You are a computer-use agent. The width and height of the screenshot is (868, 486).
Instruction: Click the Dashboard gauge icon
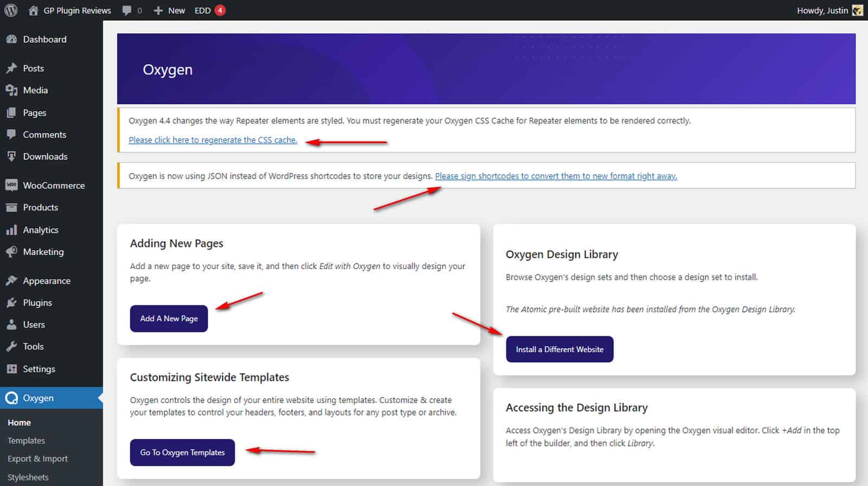pyautogui.click(x=11, y=39)
